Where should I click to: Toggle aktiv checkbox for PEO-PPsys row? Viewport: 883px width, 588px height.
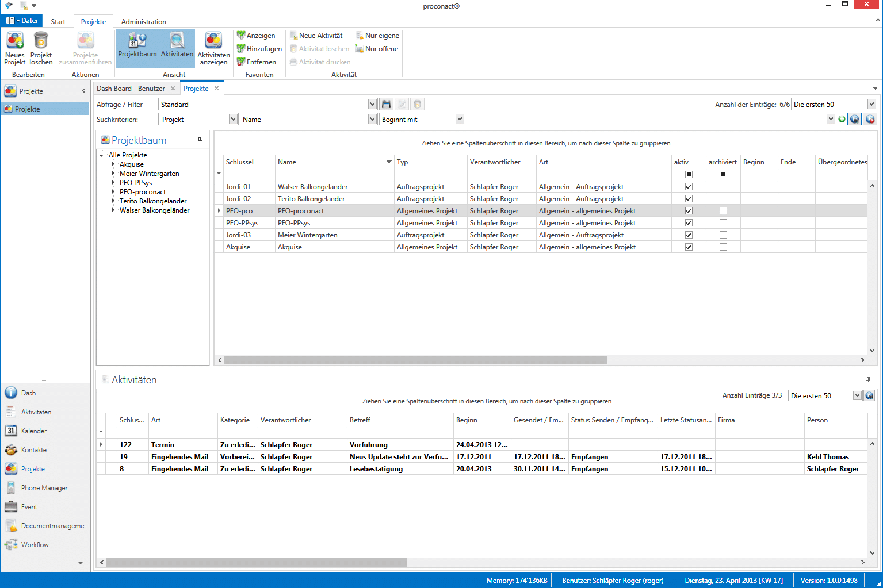(x=689, y=223)
